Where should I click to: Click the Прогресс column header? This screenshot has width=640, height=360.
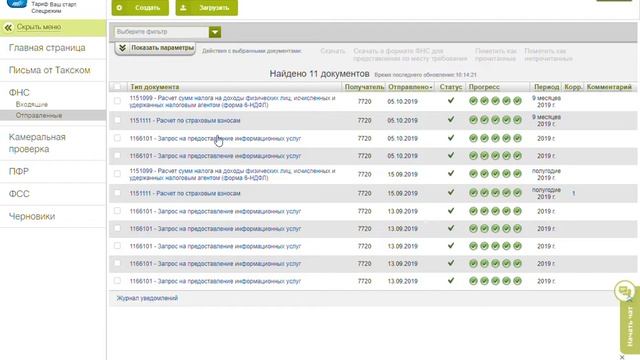[x=484, y=87]
